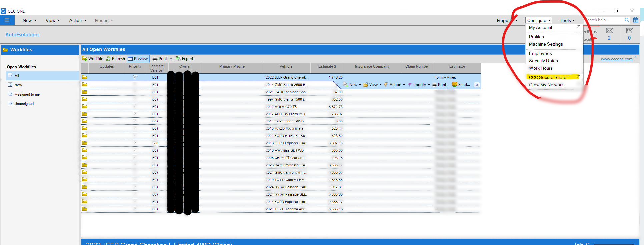The width and height of the screenshot is (644, 245).
Task: Click the CCC ONE app icon in title bar
Action: click(3, 11)
